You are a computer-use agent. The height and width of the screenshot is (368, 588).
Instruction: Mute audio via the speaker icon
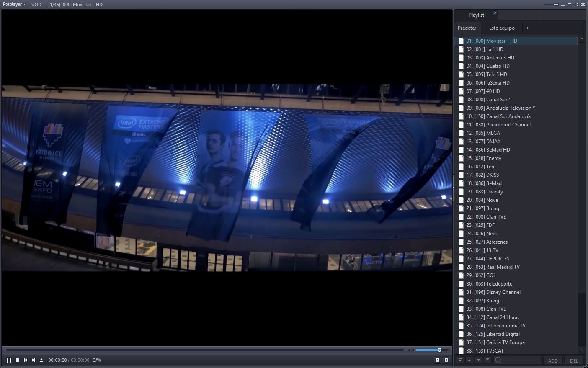tap(410, 350)
